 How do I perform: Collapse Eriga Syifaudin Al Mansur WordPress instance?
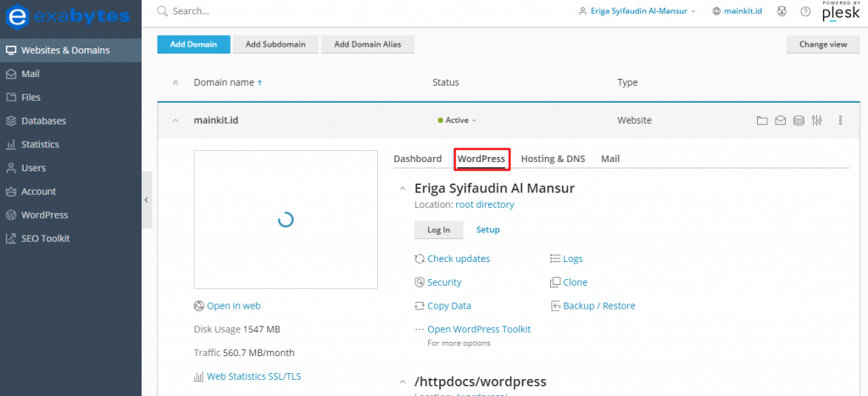(x=403, y=189)
